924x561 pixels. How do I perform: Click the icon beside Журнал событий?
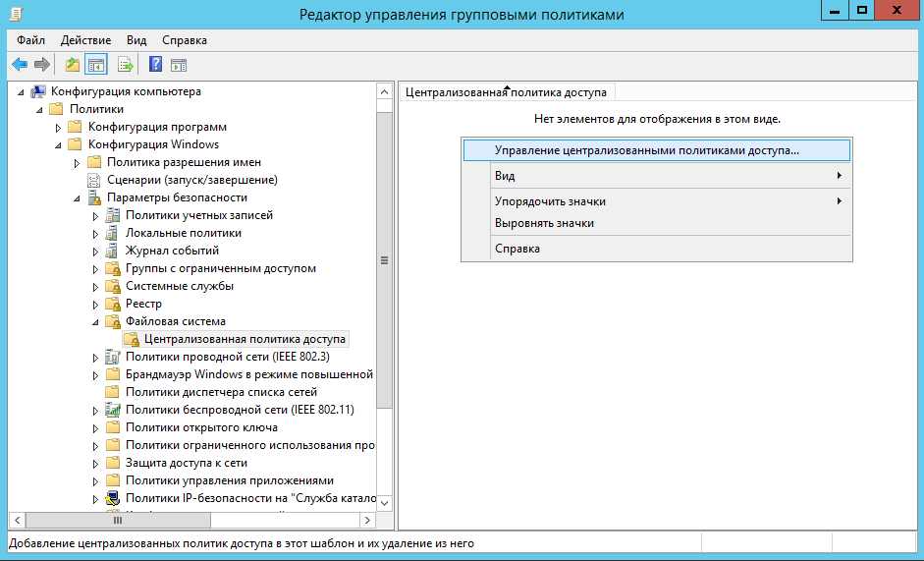[x=112, y=251]
